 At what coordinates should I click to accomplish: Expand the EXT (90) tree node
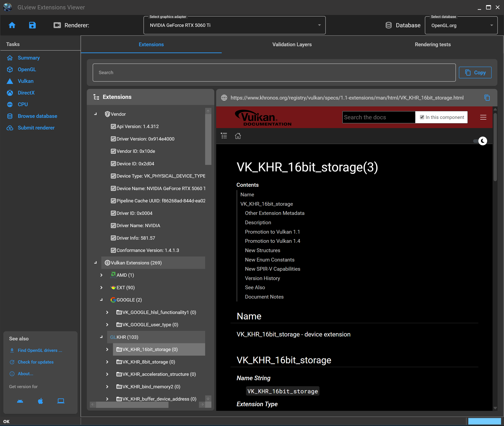(x=101, y=287)
